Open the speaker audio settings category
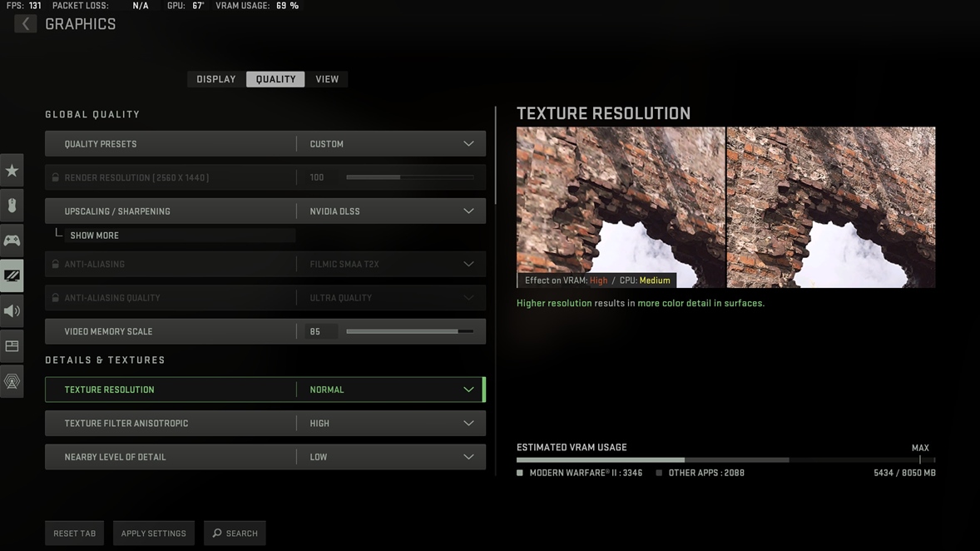 pos(12,311)
